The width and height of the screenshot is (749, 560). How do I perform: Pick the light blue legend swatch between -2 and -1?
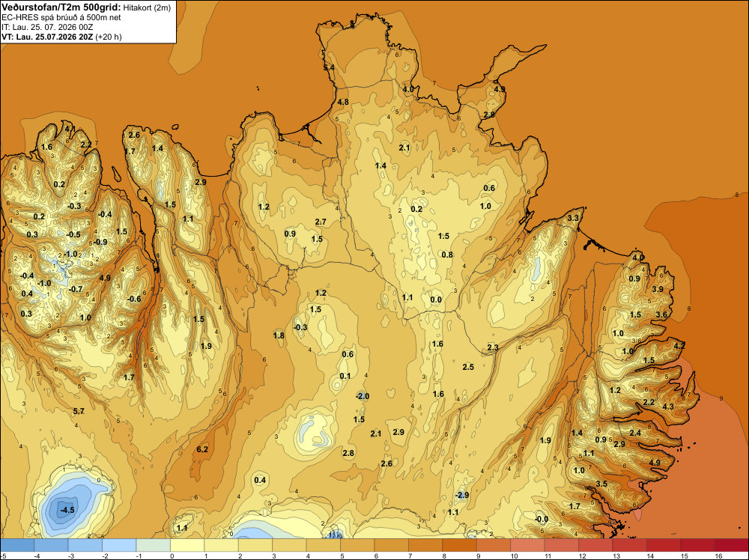[119, 545]
